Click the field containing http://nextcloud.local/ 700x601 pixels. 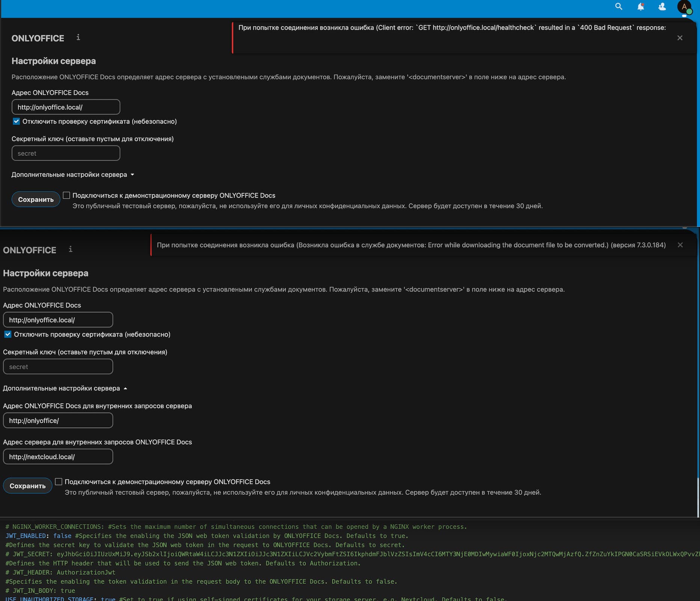58,457
